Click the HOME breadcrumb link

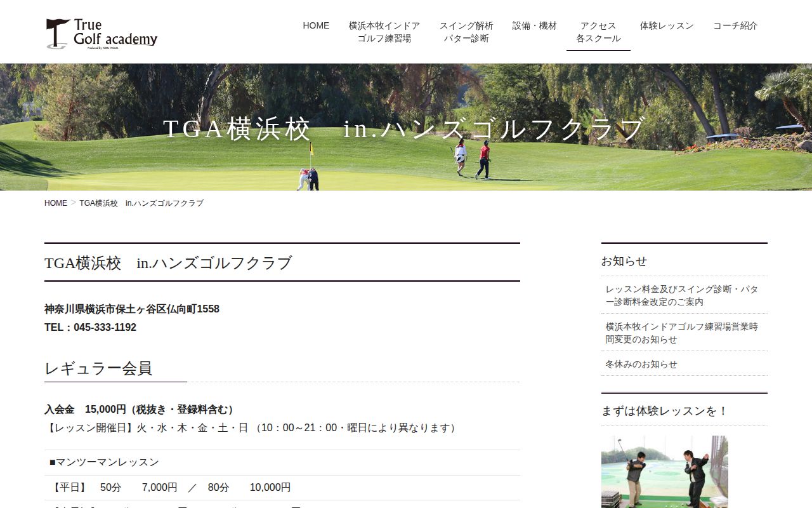click(56, 203)
